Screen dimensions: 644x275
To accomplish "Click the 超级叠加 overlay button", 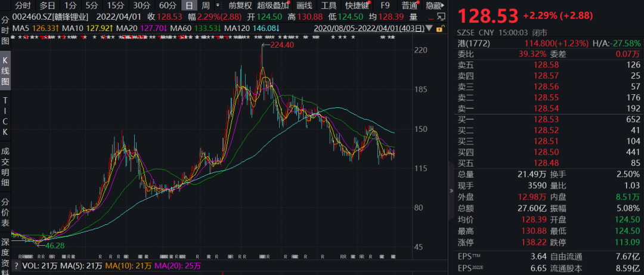I will click(x=272, y=5).
